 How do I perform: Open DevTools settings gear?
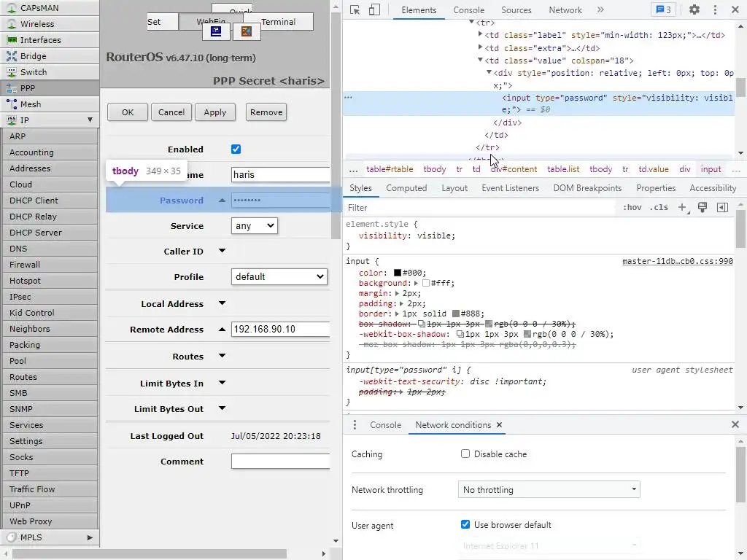pyautogui.click(x=694, y=9)
